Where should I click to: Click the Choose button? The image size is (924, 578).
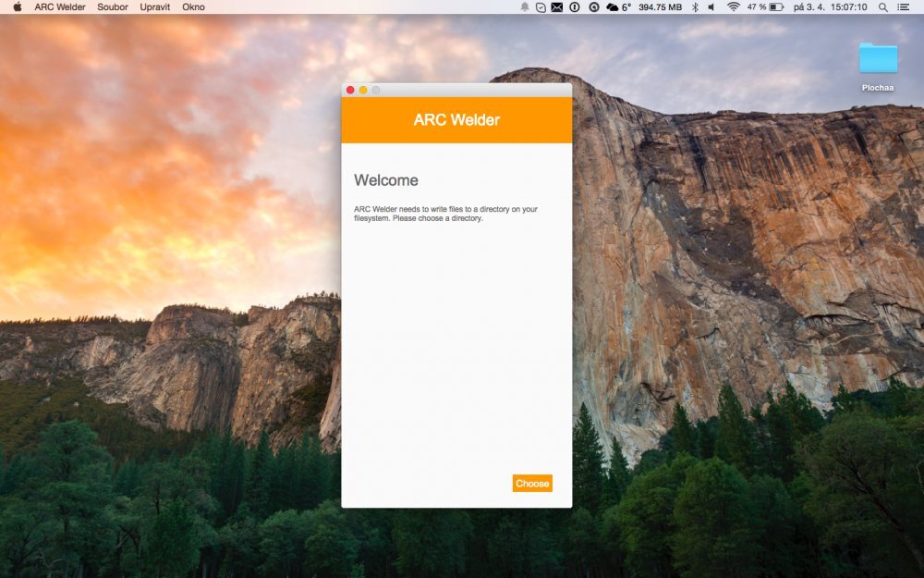click(x=532, y=484)
